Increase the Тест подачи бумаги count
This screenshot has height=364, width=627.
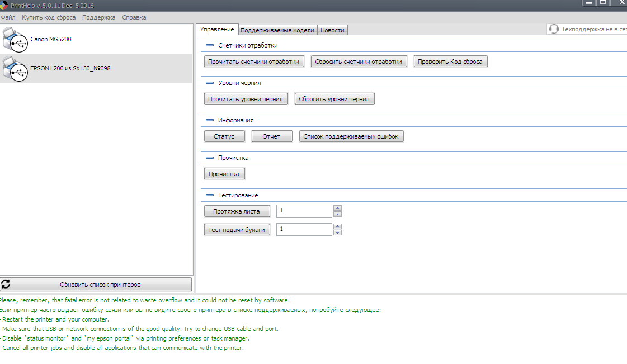point(337,226)
